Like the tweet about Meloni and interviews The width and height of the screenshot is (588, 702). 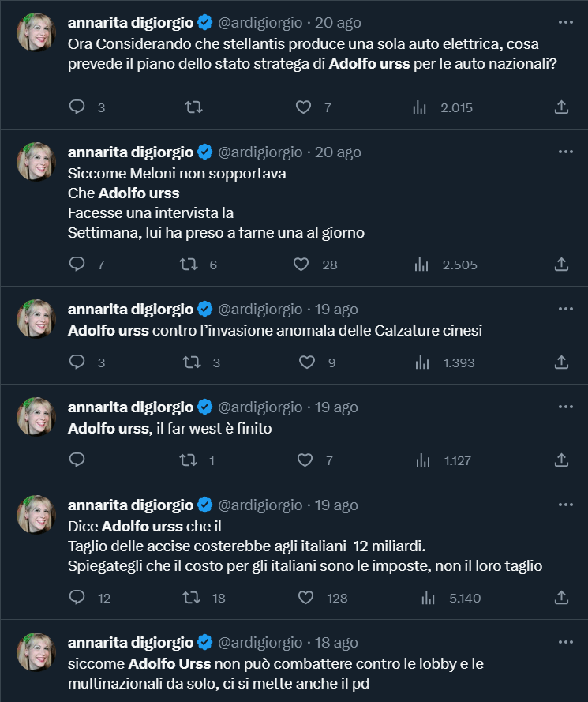(301, 265)
